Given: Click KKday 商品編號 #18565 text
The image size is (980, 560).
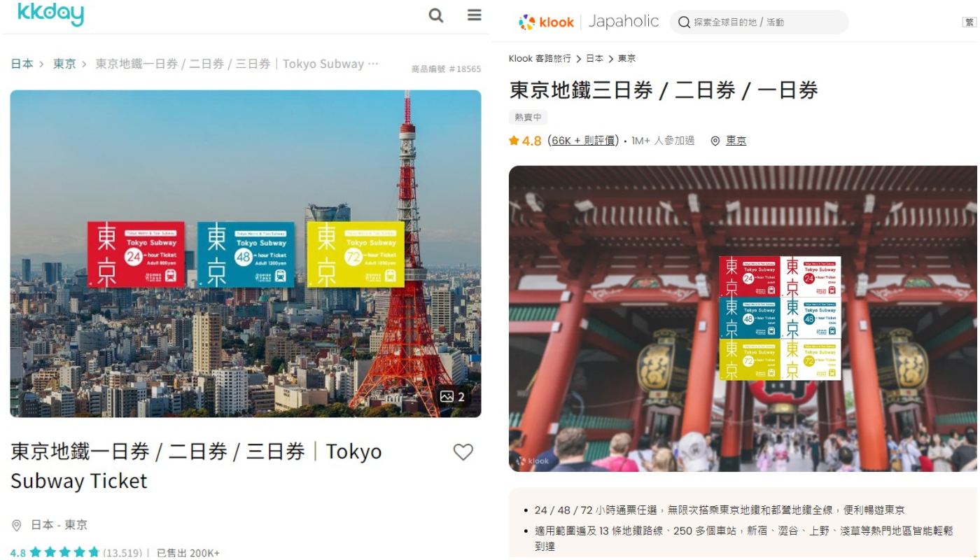Looking at the screenshot, I should point(446,69).
